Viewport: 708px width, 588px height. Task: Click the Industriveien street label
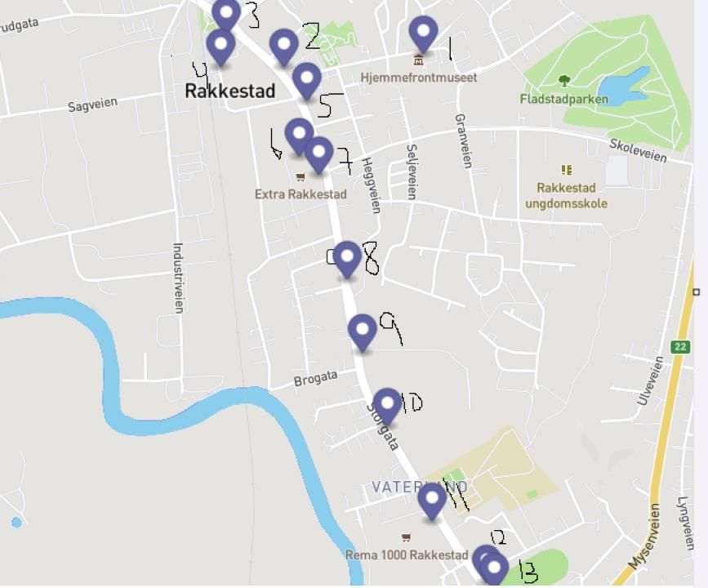[x=178, y=278]
